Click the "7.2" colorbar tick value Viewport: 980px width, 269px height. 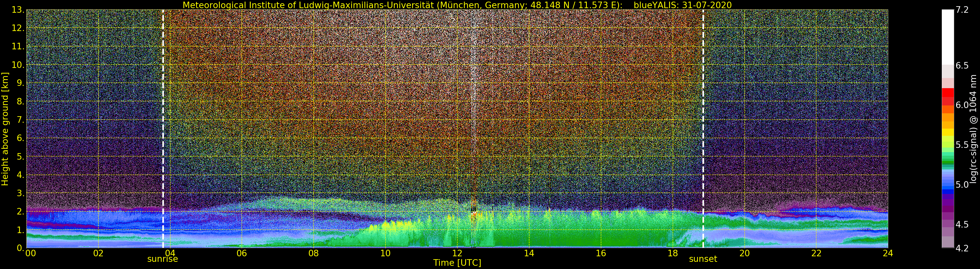(x=962, y=9)
